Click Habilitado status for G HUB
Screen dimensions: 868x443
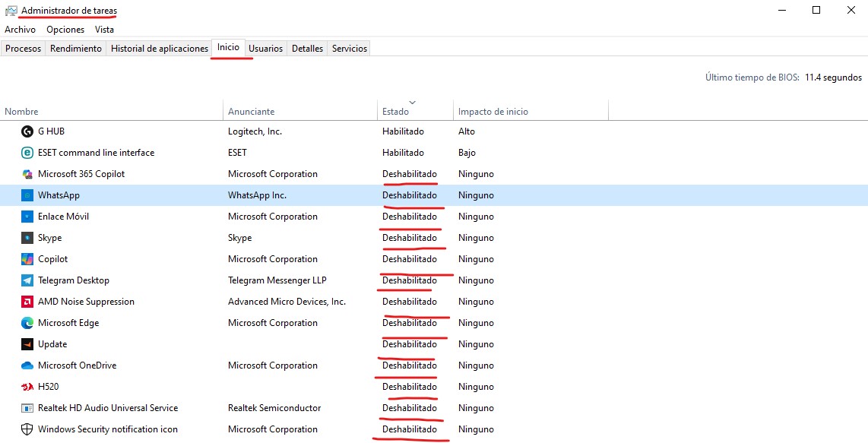403,131
